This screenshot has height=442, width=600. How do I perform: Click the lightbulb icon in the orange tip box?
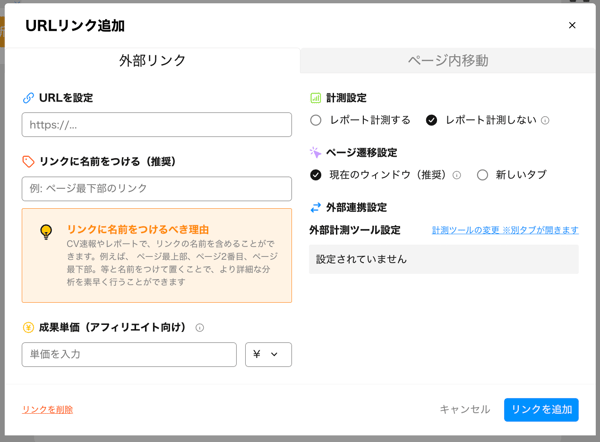pyautogui.click(x=46, y=232)
